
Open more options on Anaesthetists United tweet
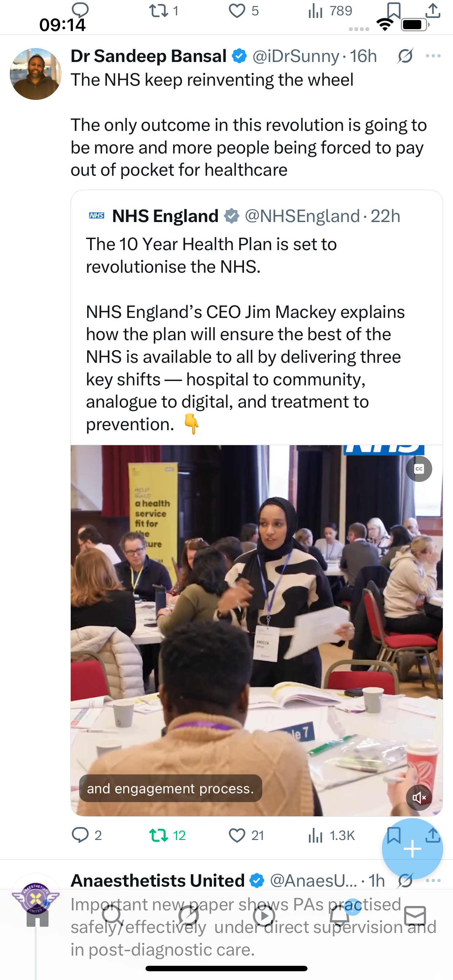[433, 880]
